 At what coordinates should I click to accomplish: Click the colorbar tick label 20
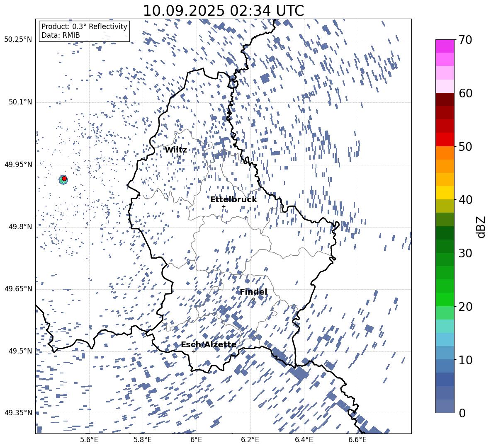[x=465, y=306]
